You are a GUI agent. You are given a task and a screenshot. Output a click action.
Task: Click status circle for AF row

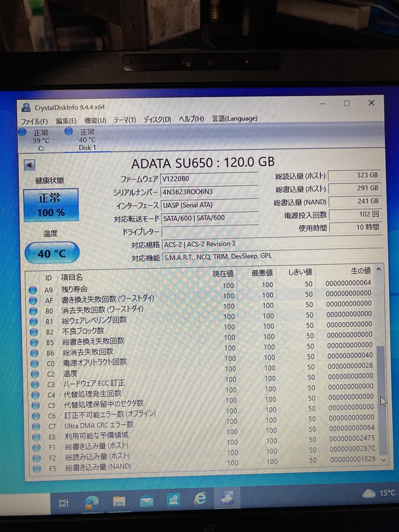click(x=33, y=301)
